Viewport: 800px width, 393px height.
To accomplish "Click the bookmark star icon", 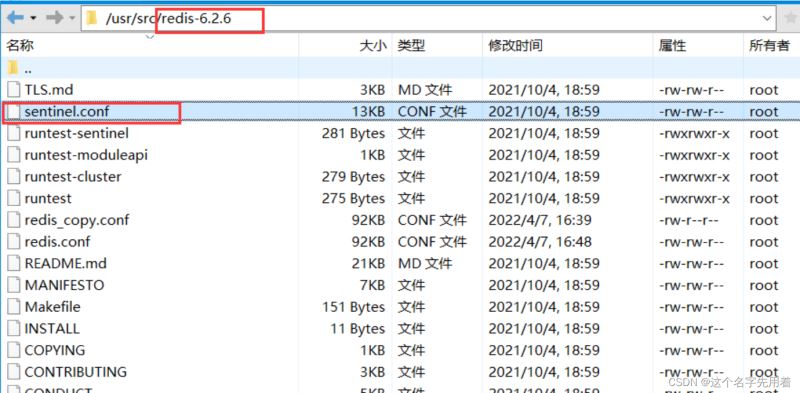I will point(790,19).
